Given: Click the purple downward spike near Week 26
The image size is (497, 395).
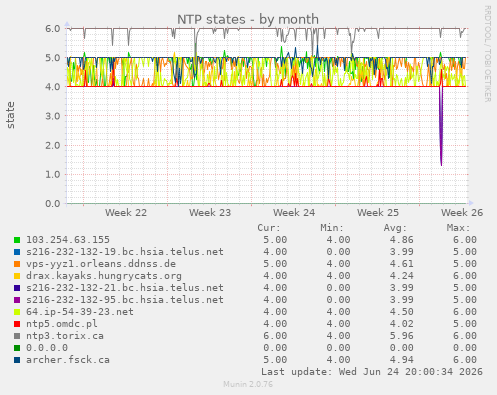Looking at the screenshot, I should (441, 127).
